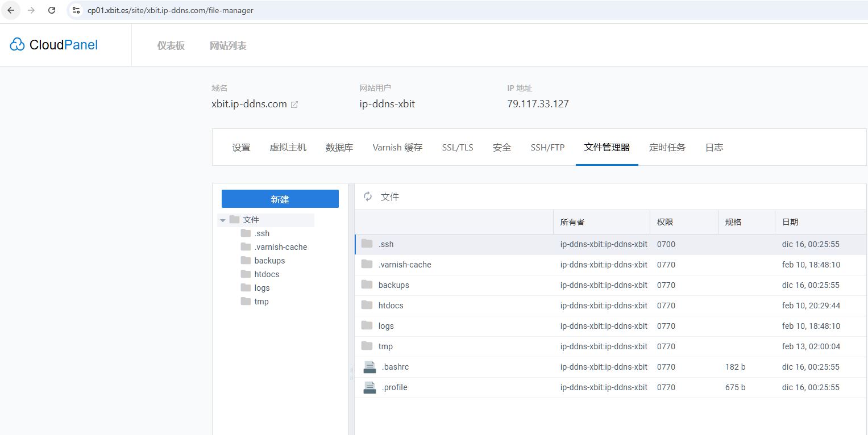Go to 仪表板 in top navigation
Viewport: 868px width, 435px height.
171,45
